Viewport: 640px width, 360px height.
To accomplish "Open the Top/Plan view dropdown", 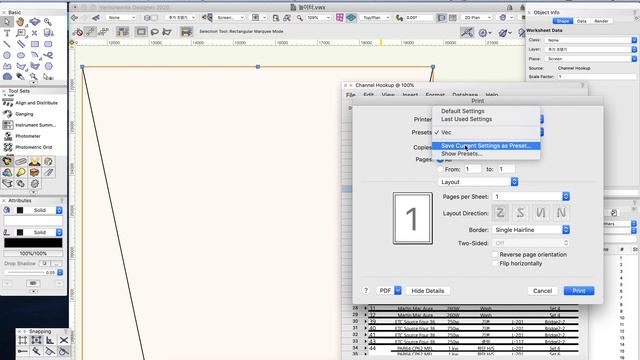I will [376, 18].
